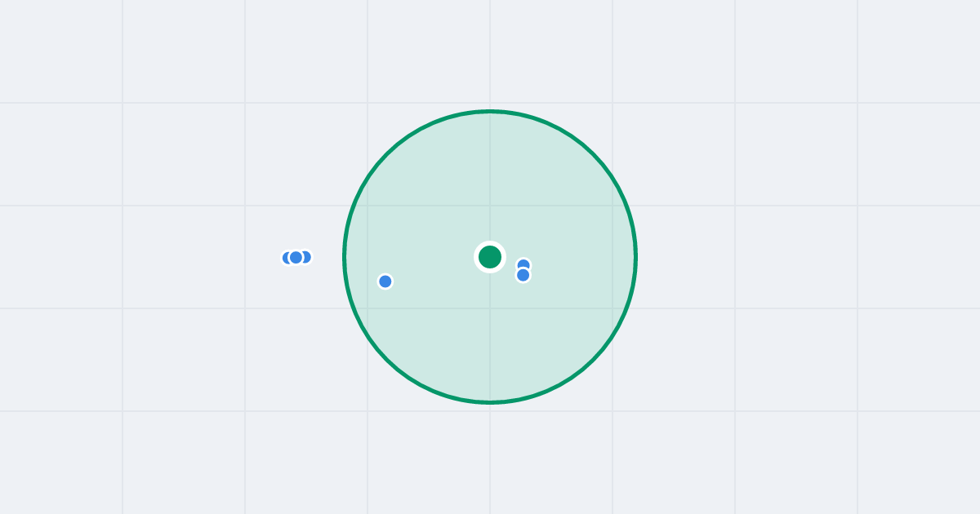Click the rightmost point of the green circle border
Screen dimensions: 980x514
(635, 257)
